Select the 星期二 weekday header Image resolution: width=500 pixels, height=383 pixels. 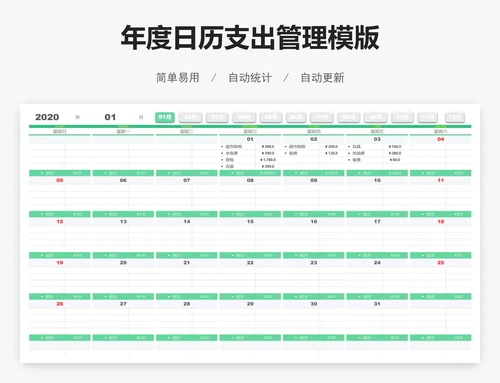pyautogui.click(x=187, y=132)
